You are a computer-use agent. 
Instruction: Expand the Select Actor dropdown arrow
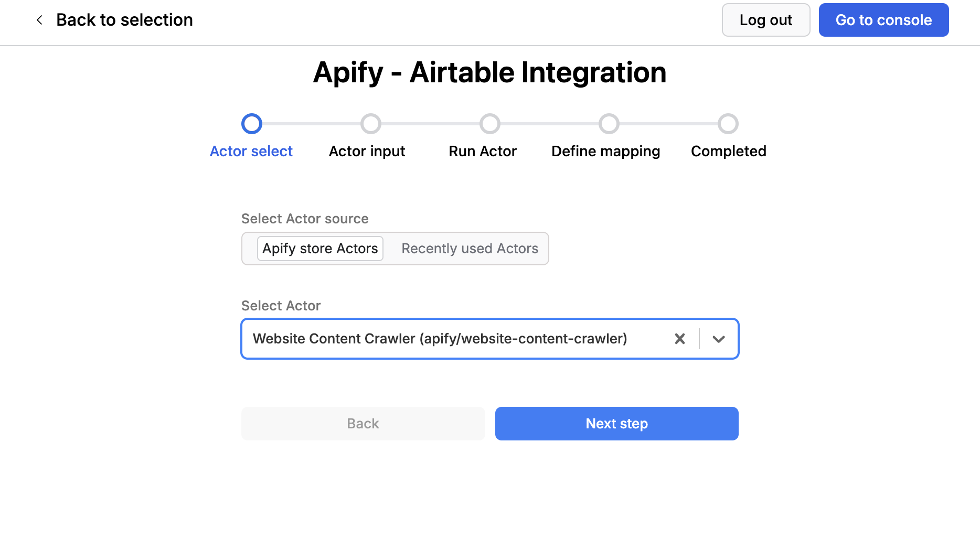click(x=718, y=339)
